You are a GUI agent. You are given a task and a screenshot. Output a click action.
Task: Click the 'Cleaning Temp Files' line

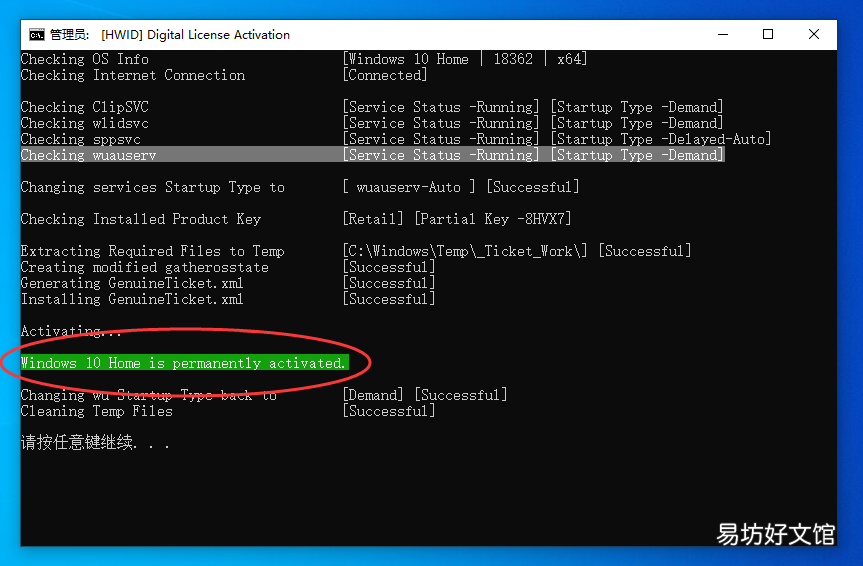coord(97,411)
